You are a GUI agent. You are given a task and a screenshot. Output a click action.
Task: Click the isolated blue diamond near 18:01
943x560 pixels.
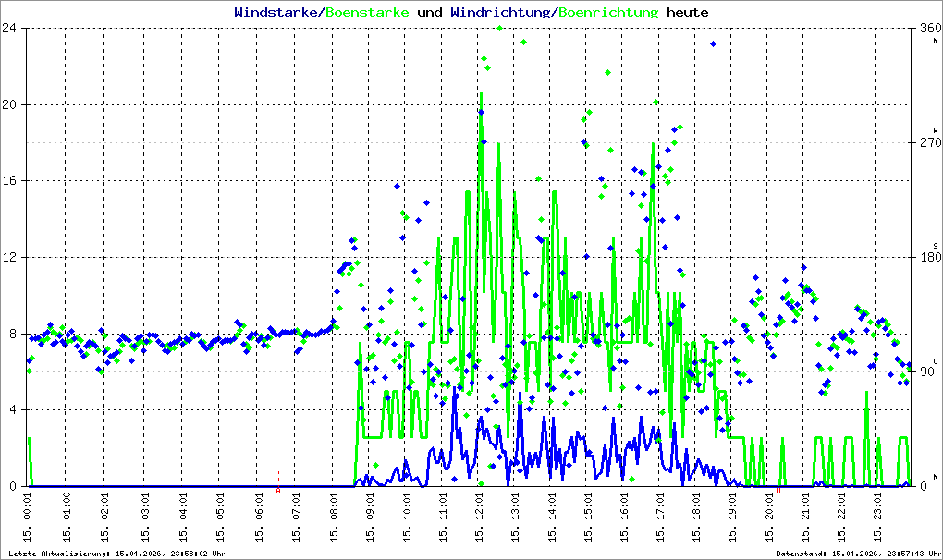pos(714,43)
